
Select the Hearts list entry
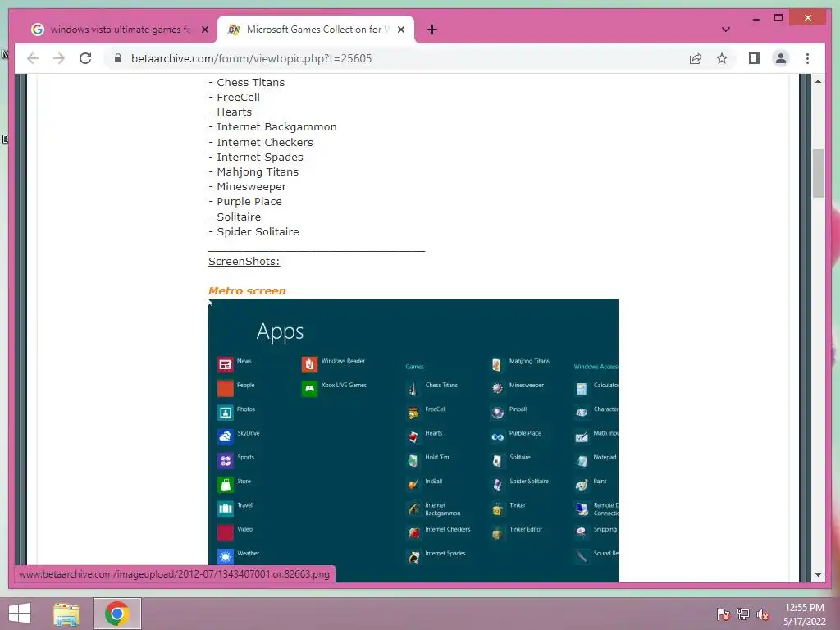coord(234,112)
